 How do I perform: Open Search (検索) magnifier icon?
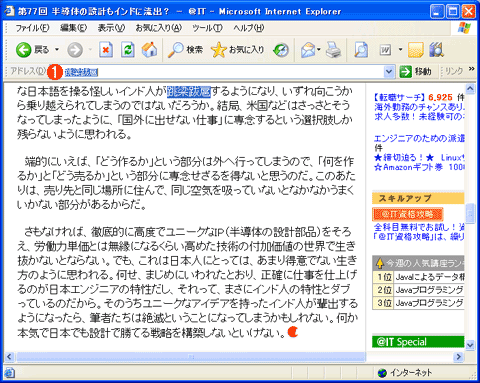tap(175, 50)
